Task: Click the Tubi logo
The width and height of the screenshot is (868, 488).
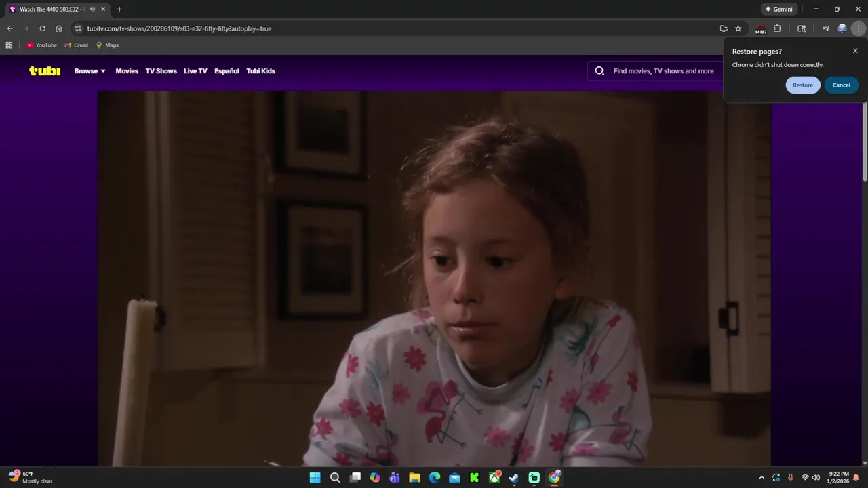Action: click(45, 70)
